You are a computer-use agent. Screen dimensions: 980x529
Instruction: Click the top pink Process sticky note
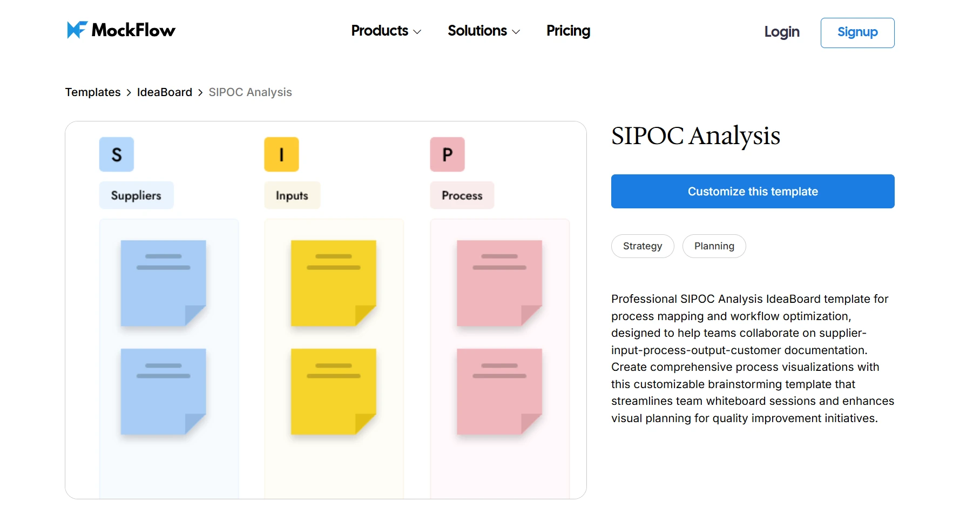499,283
